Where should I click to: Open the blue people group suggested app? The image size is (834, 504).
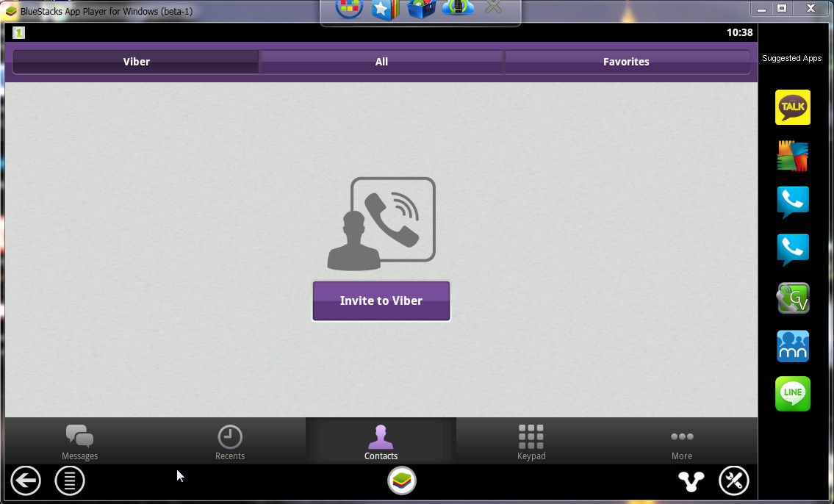tap(793, 346)
